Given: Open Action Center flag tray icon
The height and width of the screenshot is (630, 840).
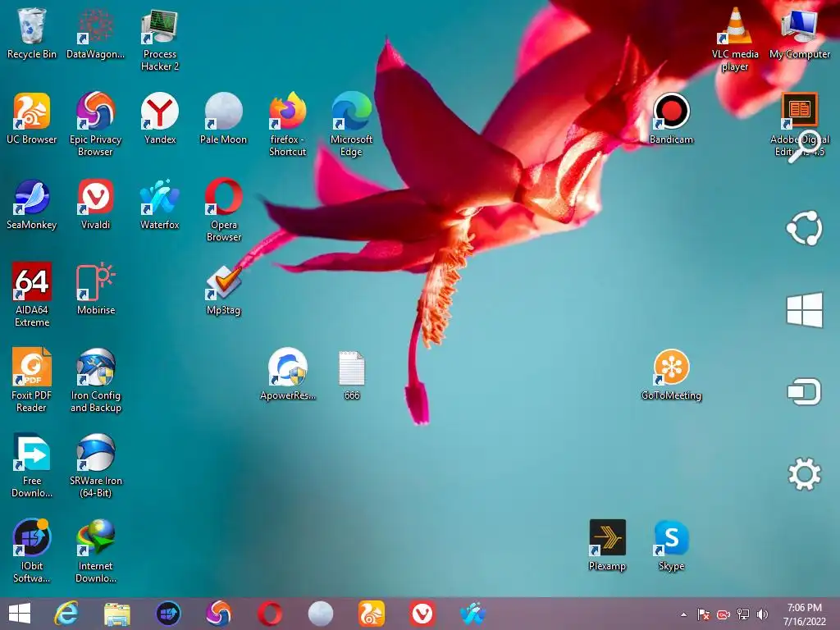Looking at the screenshot, I should pos(703,614).
